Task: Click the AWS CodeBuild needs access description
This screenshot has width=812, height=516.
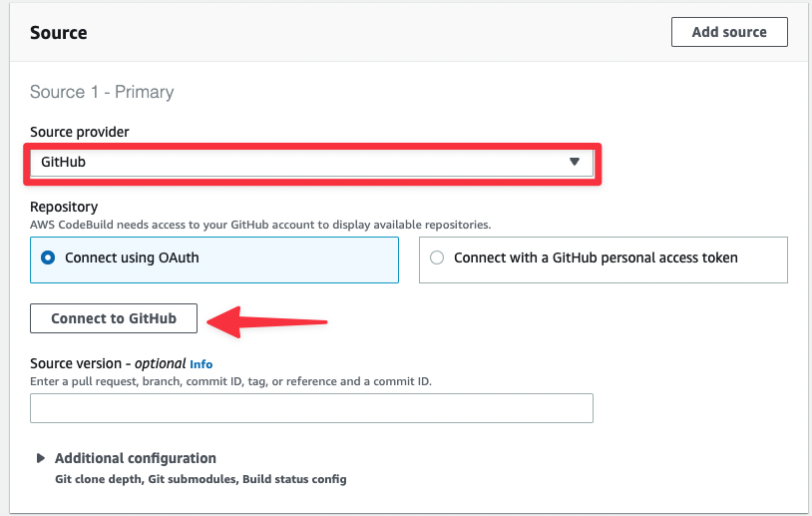Action: [x=260, y=225]
